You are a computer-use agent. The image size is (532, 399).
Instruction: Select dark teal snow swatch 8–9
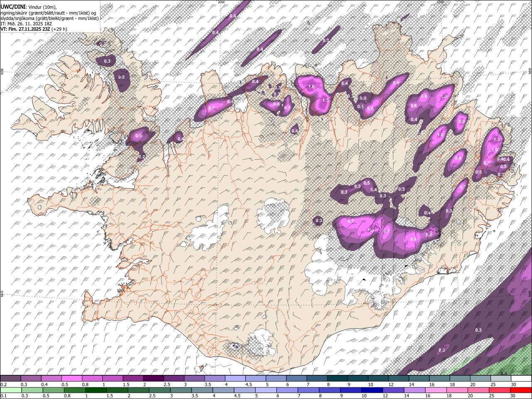tap(337, 378)
